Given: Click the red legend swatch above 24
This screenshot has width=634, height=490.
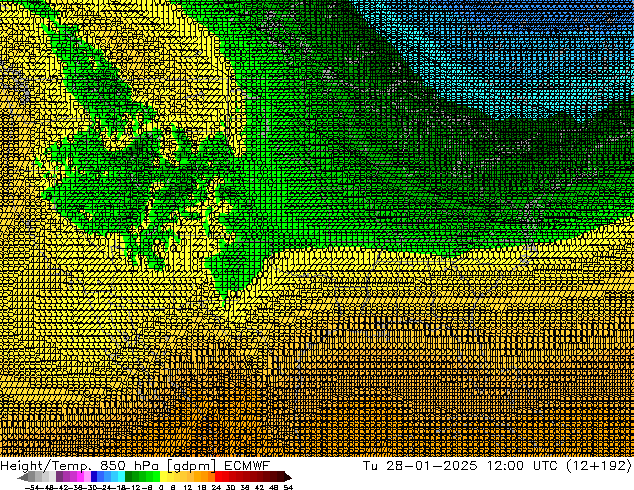Looking at the screenshot, I should (x=218, y=477).
